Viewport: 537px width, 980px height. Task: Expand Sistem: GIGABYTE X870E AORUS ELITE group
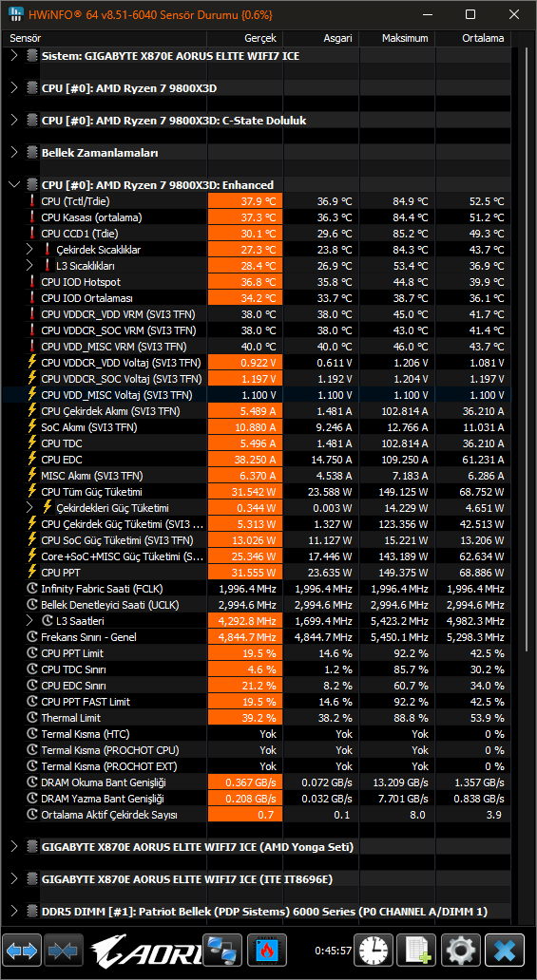(x=14, y=56)
